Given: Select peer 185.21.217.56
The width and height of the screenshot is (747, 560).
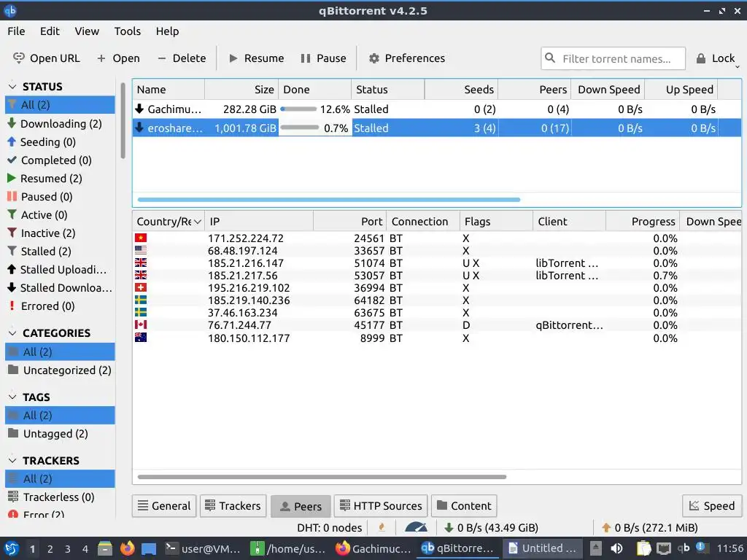Looking at the screenshot, I should point(436,275).
